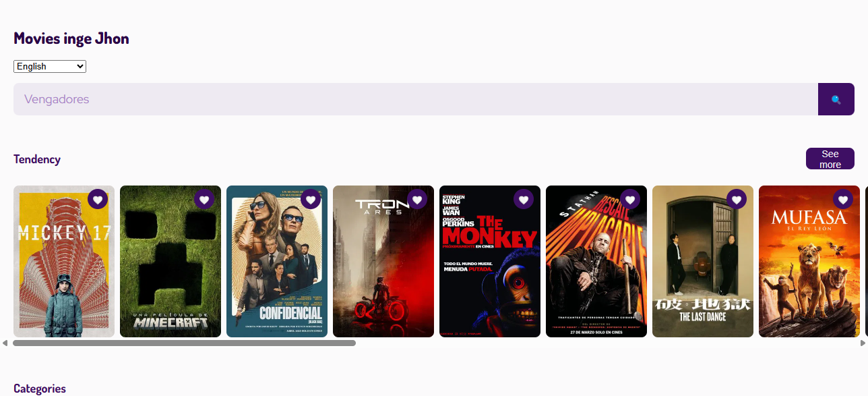The height and width of the screenshot is (396, 868).
Task: Toggle heart on Tron Ares poster
Action: (417, 199)
